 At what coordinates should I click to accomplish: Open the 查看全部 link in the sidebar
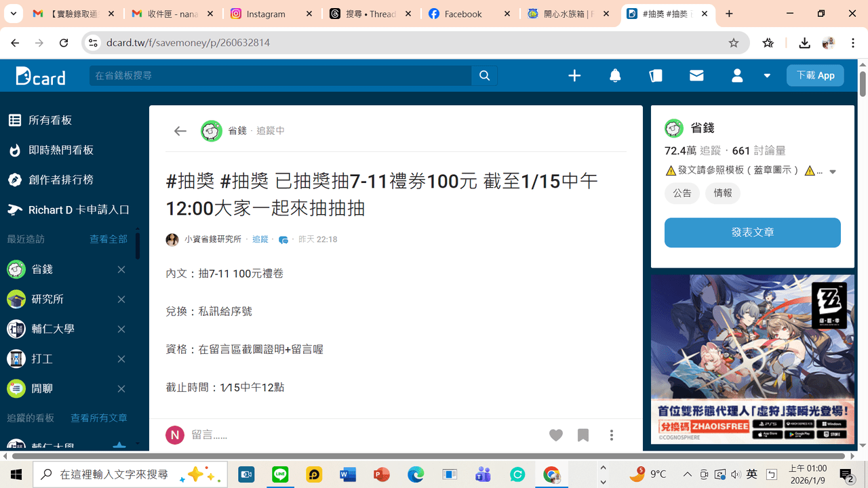[108, 239]
